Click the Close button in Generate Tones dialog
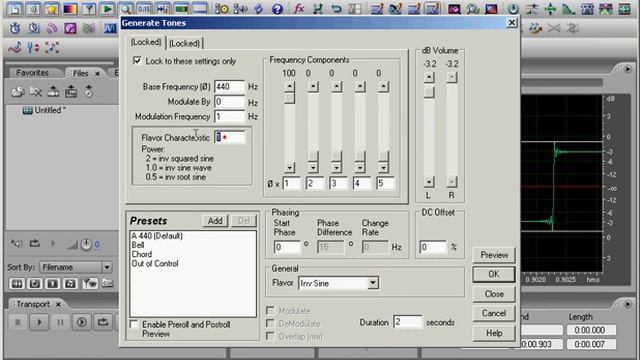 click(494, 294)
